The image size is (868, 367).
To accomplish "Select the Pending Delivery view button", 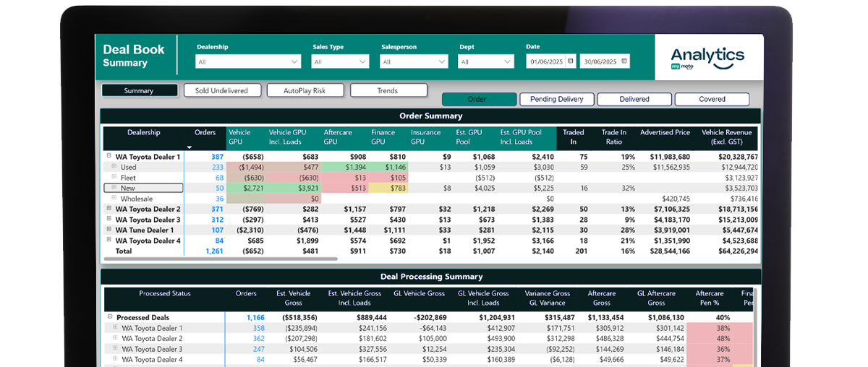I will click(x=556, y=99).
